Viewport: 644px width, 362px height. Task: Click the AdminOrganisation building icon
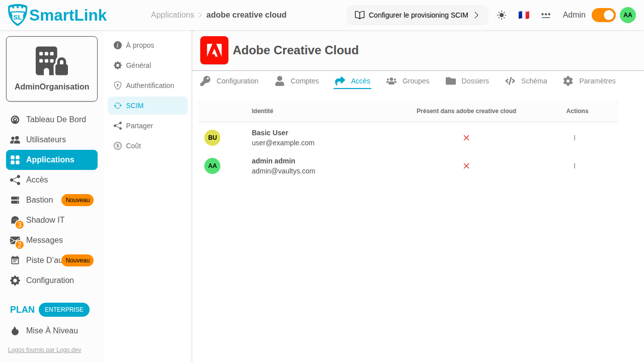pos(52,61)
